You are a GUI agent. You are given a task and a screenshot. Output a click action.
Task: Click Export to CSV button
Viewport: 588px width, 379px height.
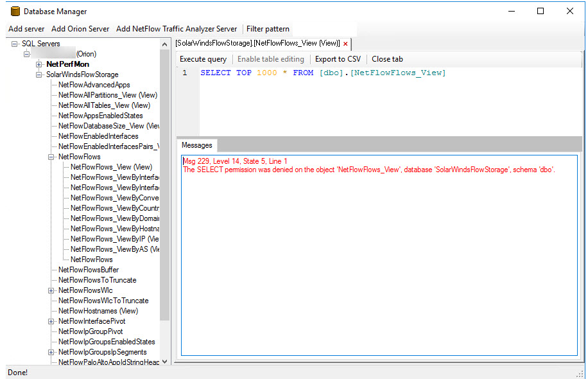[x=338, y=59]
